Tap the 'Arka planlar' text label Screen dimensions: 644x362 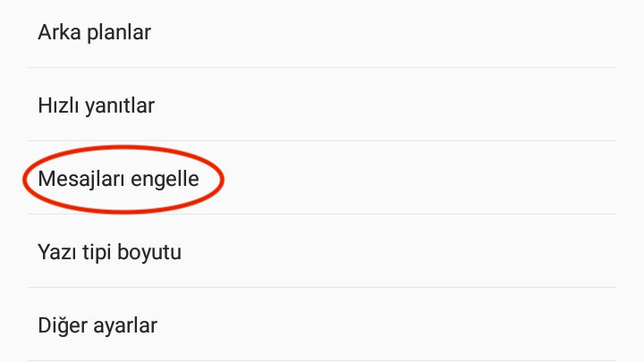click(95, 33)
